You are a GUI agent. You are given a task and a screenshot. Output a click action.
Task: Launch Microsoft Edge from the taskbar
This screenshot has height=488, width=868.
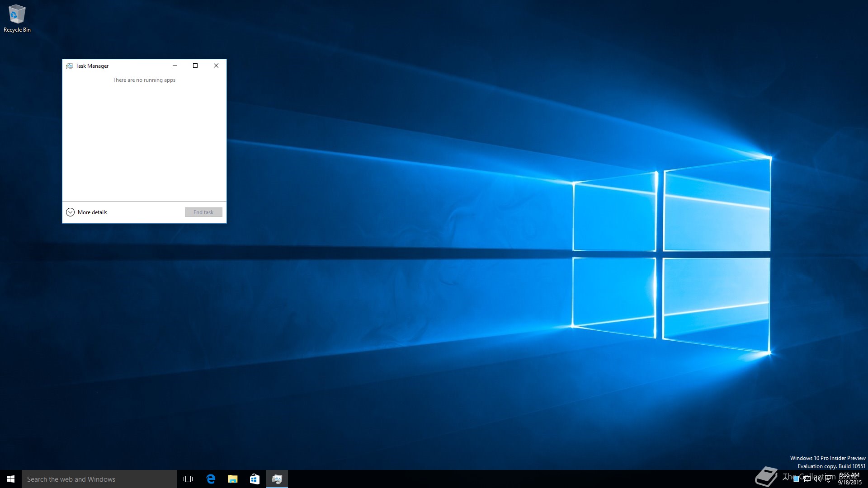(211, 479)
